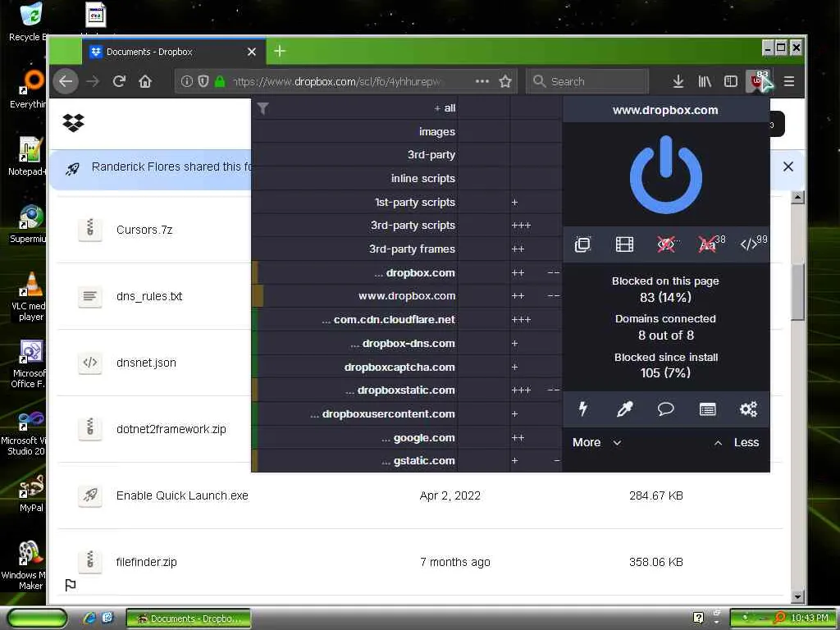Image resolution: width=840 pixels, height=630 pixels.
Task: Focus the browser Search field
Action: (x=587, y=81)
